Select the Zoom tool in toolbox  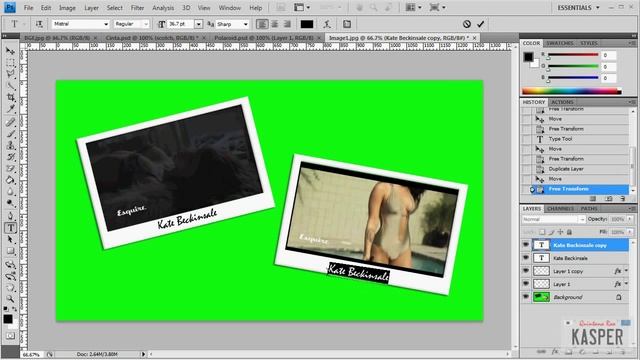pos(10,299)
